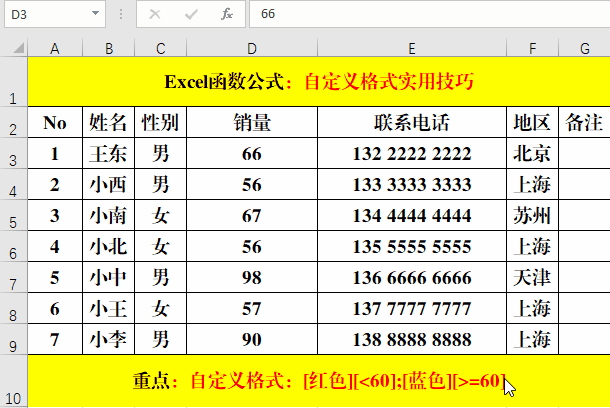Click the 'No' header cell

click(55, 122)
